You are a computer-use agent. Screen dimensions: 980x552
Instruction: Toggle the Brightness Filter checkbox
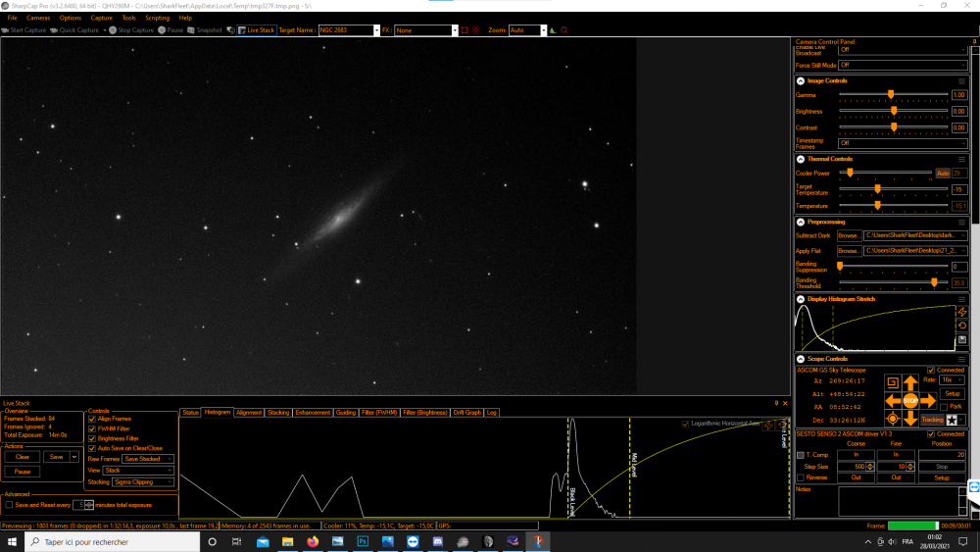(92, 439)
